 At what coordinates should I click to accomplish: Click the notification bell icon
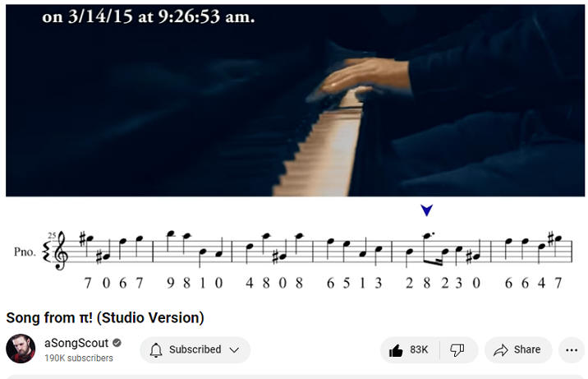point(156,349)
